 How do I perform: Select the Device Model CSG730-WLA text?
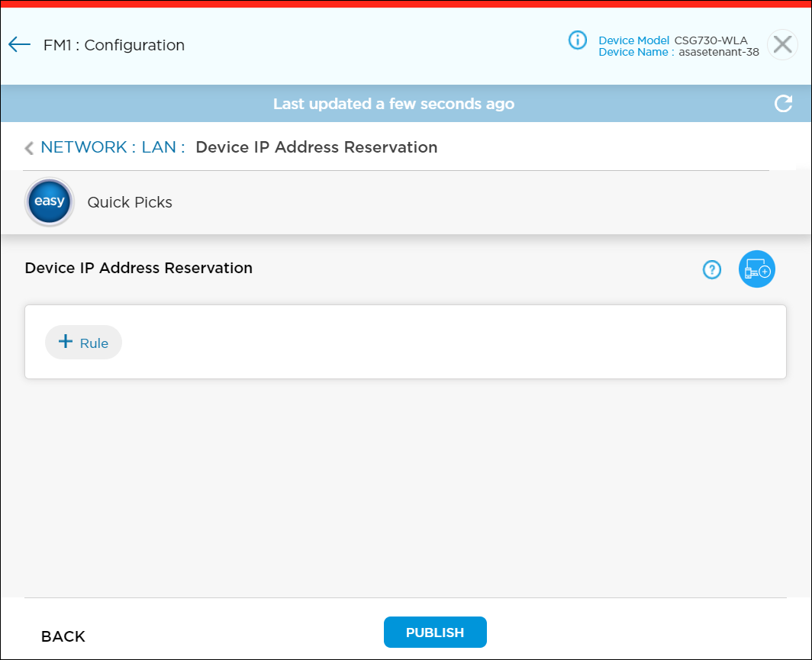pos(710,40)
